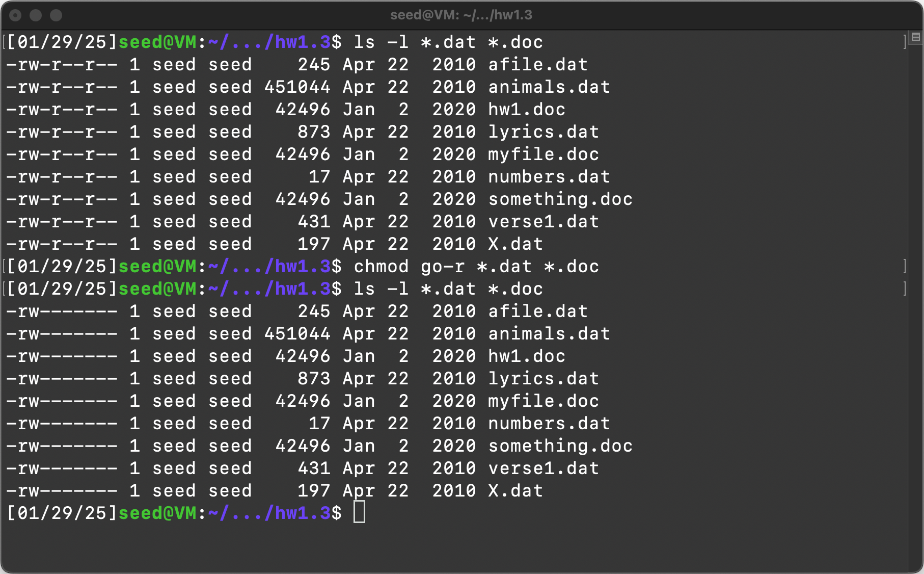Viewport: 924px width, 574px height.
Task: Click myfile.doc with -rw------- permissions
Action: tap(543, 401)
